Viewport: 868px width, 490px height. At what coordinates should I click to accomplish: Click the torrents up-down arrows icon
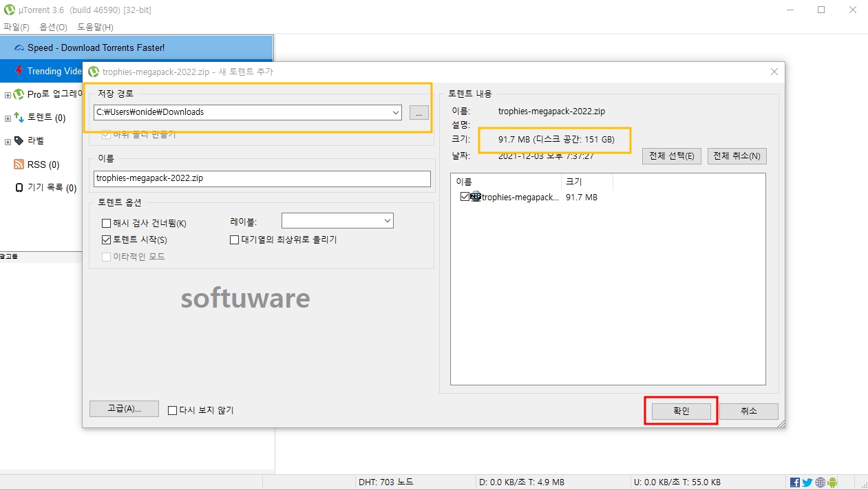[19, 118]
